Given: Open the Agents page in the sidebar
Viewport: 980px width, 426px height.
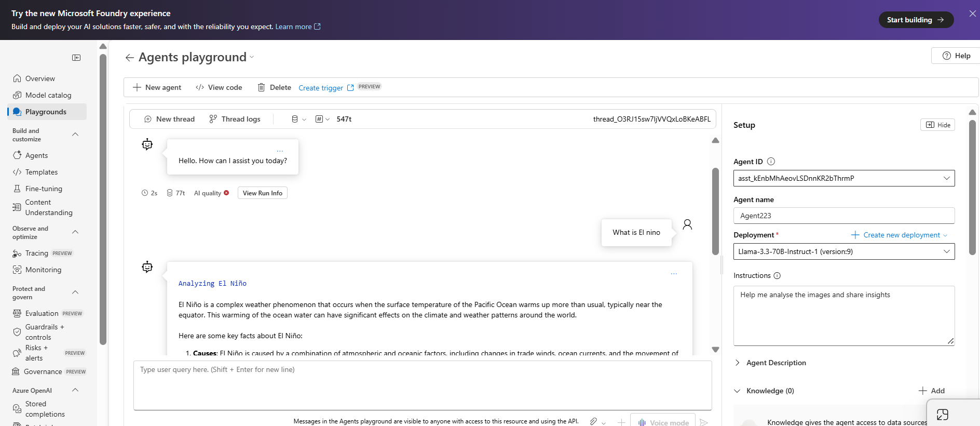Looking at the screenshot, I should coord(36,155).
